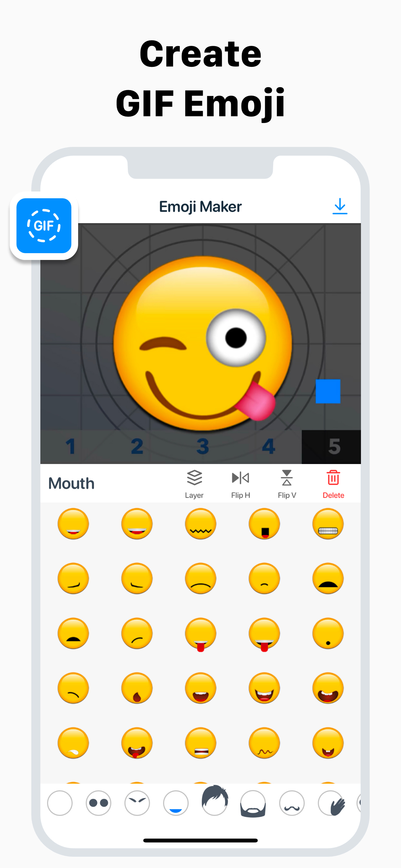Choose the wavy zigzag mouth
Viewport: 401px width, 868px height.
200,524
